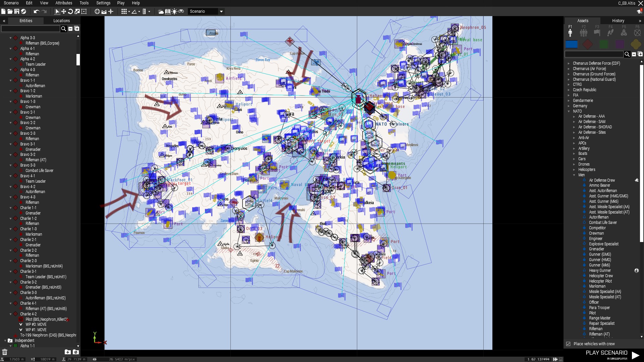Click the Translation widget move tool
The image size is (644, 362).
click(x=64, y=11)
